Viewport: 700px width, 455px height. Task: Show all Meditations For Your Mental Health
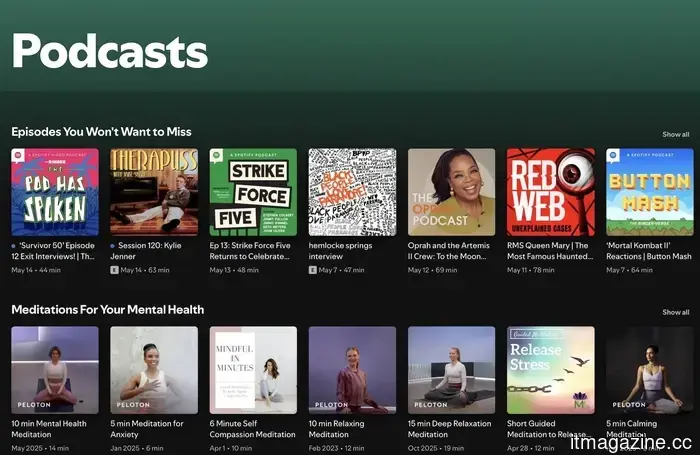pos(675,312)
